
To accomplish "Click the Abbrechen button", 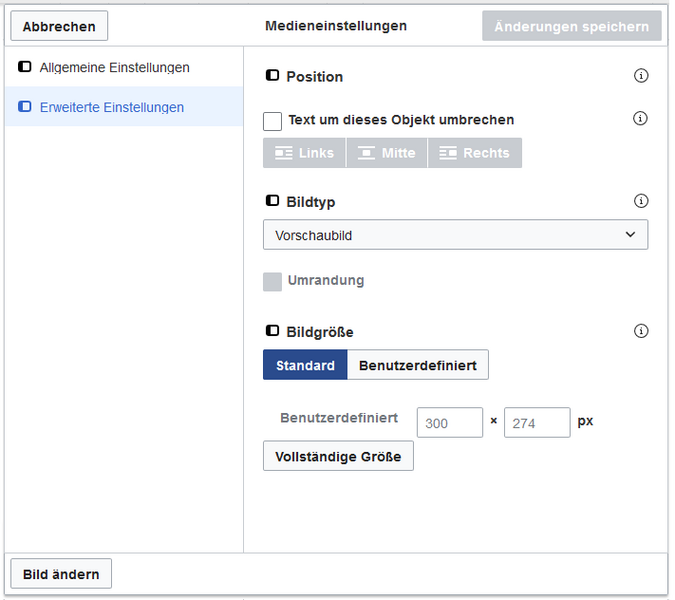I will pyautogui.click(x=59, y=26).
